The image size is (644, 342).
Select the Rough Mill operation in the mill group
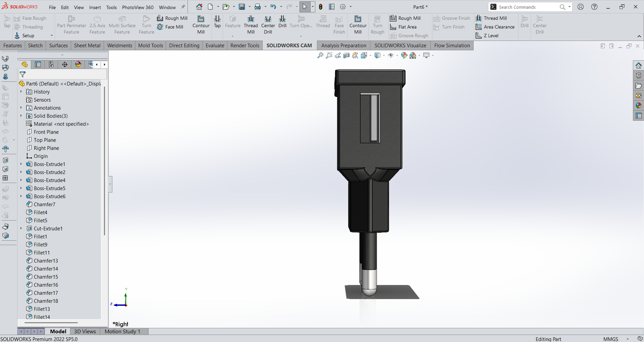tap(172, 18)
